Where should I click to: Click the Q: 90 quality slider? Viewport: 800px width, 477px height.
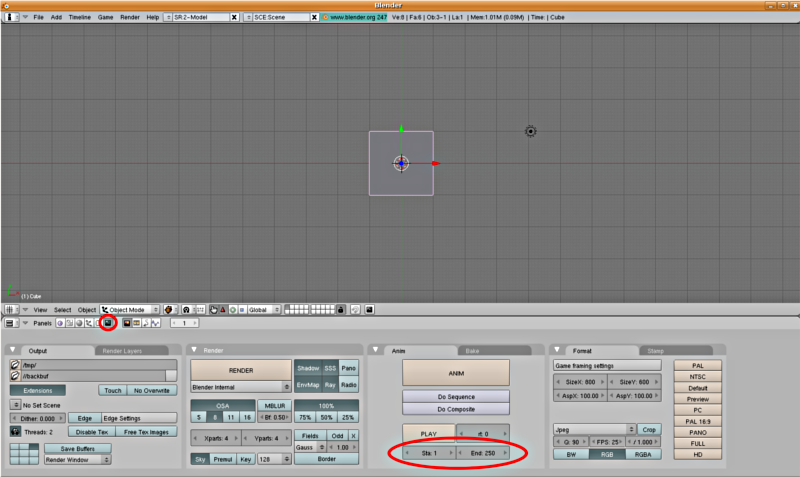[571, 442]
